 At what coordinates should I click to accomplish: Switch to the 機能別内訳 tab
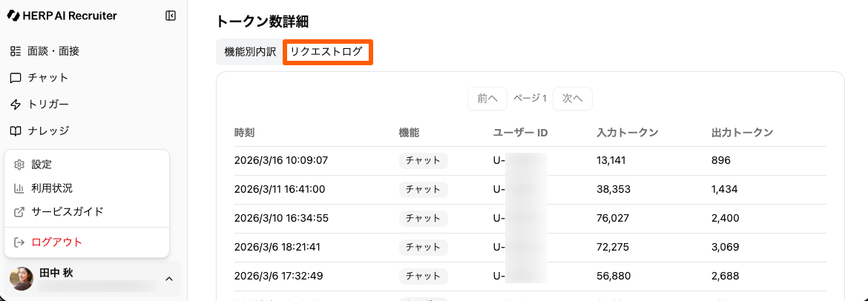pyautogui.click(x=250, y=52)
